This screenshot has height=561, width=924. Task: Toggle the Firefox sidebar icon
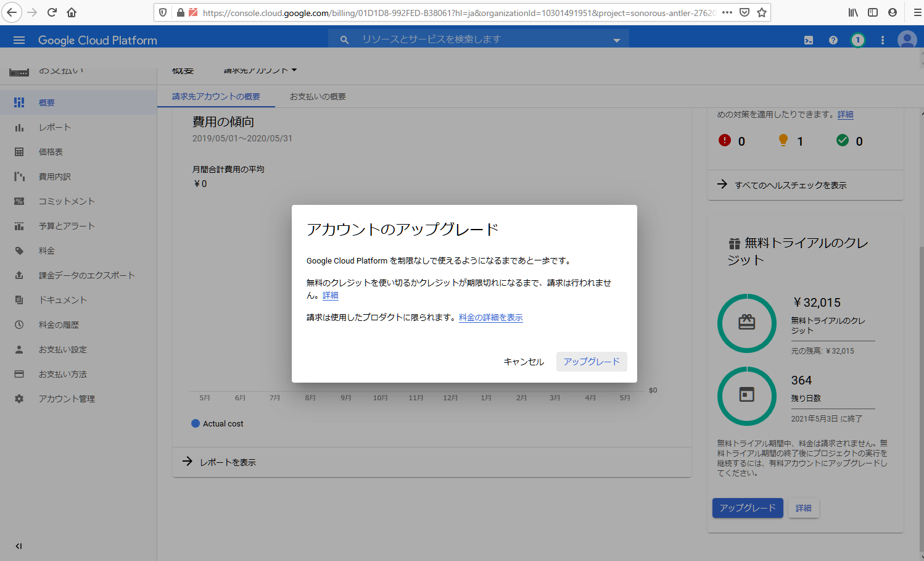point(873,12)
